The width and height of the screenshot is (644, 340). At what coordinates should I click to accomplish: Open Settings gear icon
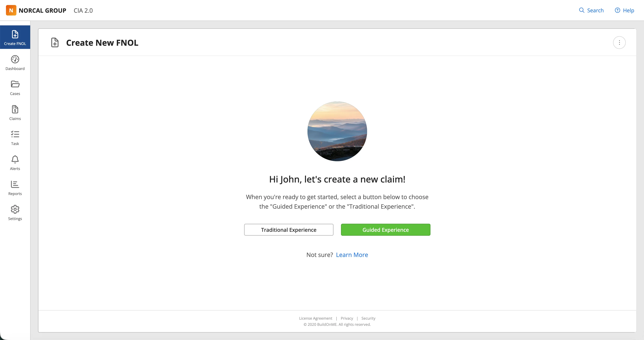pyautogui.click(x=15, y=209)
